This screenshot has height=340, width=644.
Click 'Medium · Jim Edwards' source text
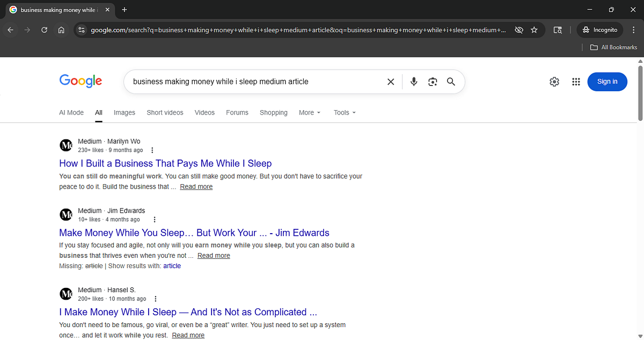point(111,211)
